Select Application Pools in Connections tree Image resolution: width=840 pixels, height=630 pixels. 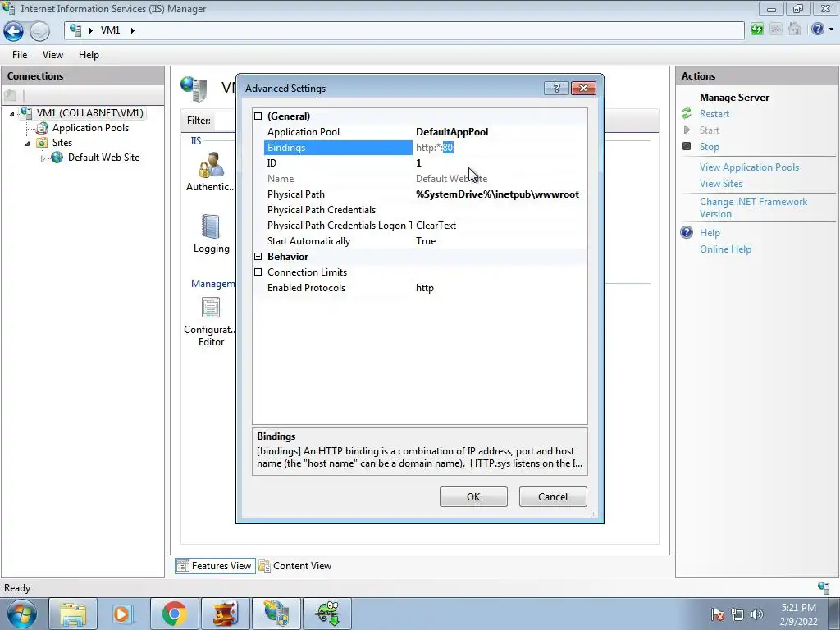pos(90,128)
